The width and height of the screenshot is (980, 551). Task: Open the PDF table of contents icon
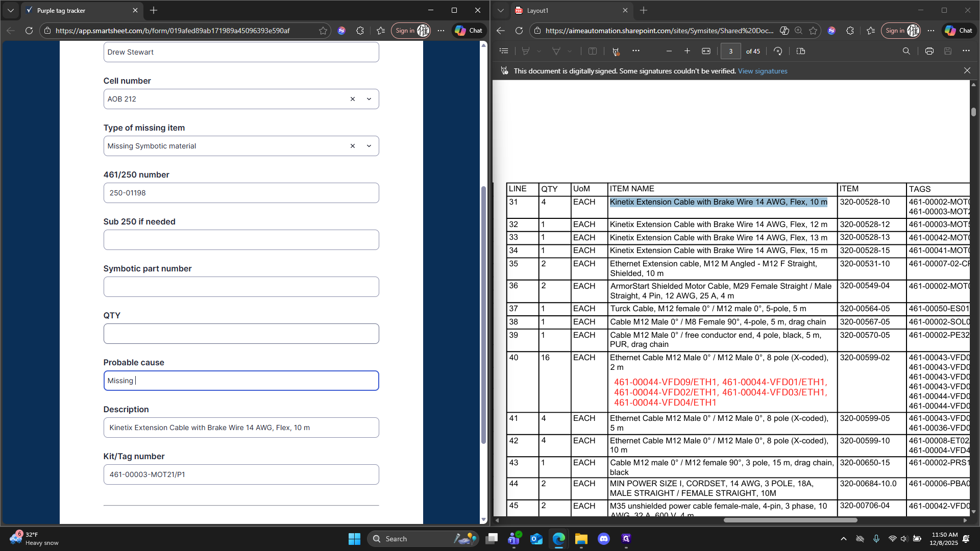(504, 51)
